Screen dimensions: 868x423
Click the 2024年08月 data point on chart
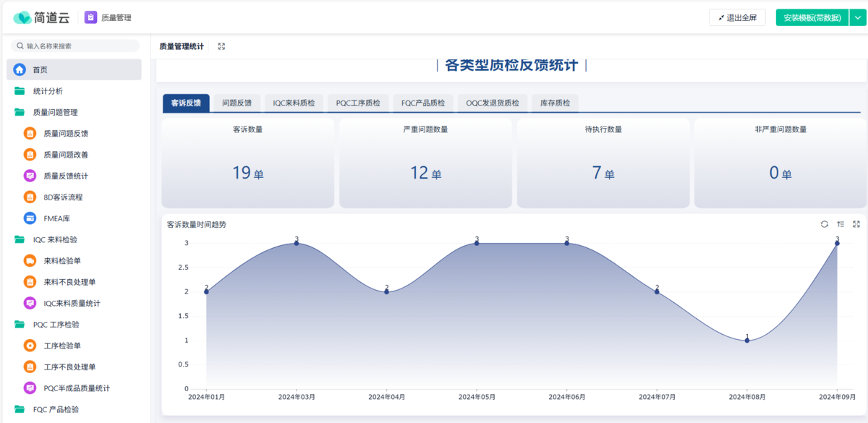(747, 340)
